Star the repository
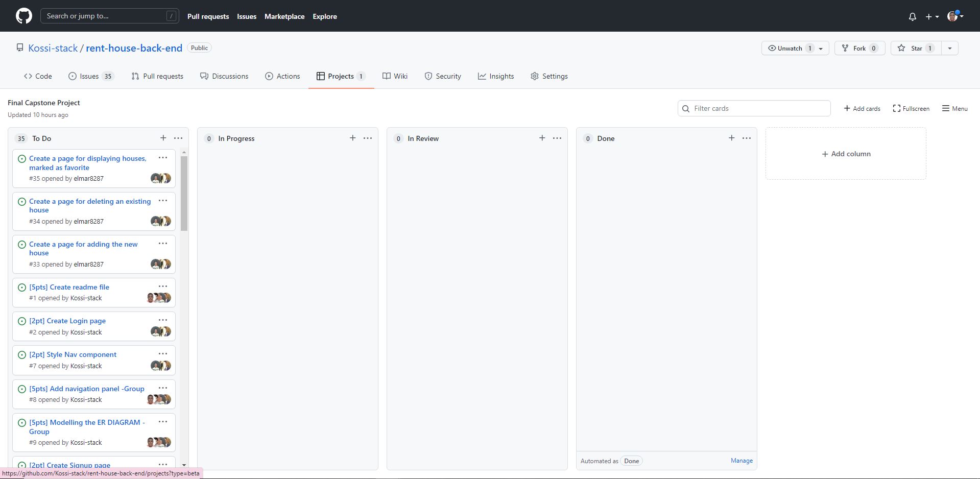980x479 pixels. [x=916, y=48]
